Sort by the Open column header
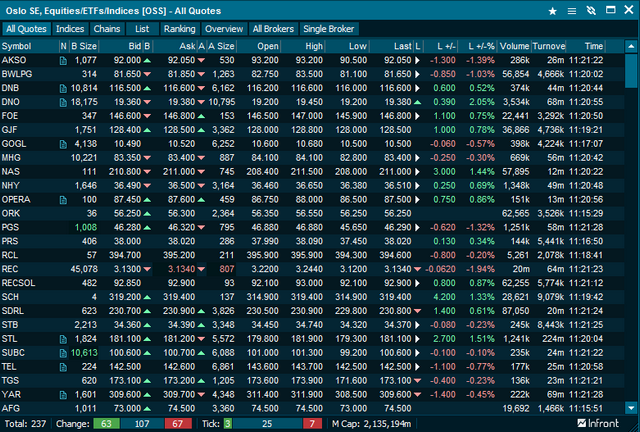The width and height of the screenshot is (640, 432). click(259, 46)
